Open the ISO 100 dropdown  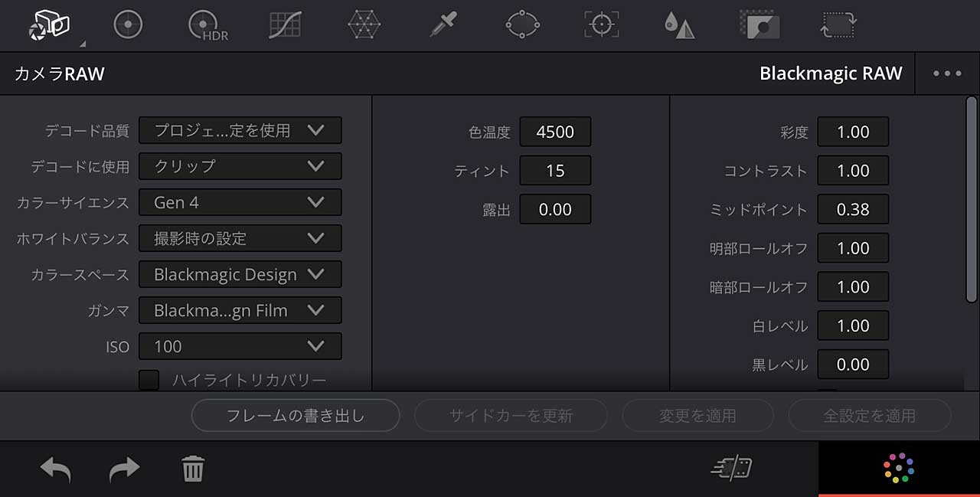(240, 346)
